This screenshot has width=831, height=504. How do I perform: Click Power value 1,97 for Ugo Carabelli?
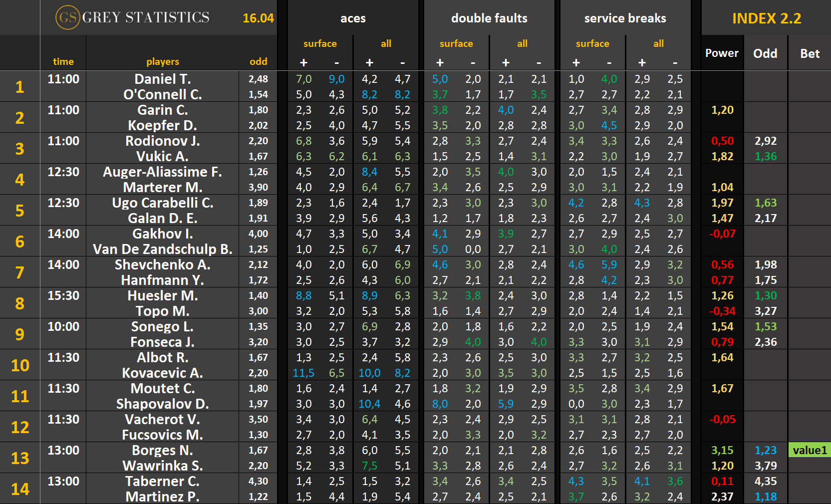pos(722,203)
